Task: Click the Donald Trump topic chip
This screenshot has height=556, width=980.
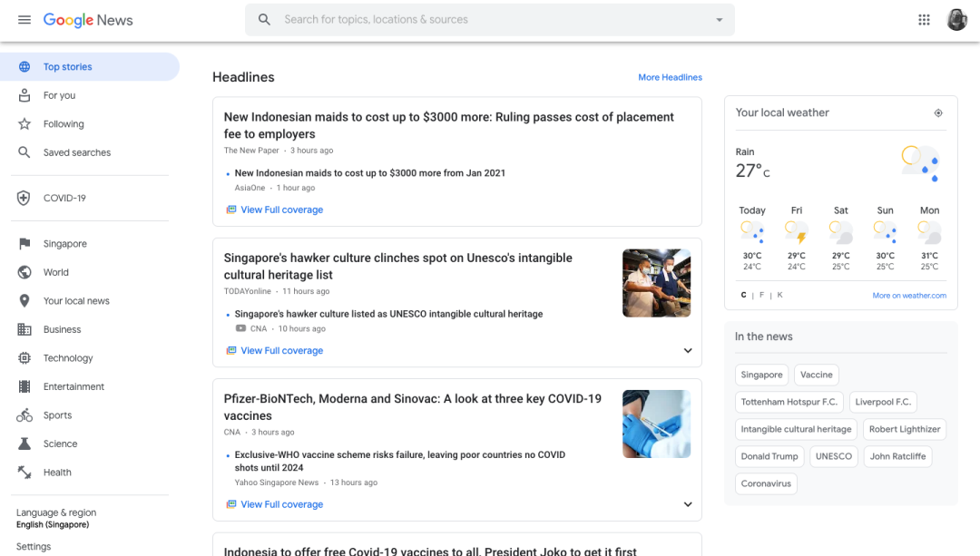Action: [x=769, y=456]
